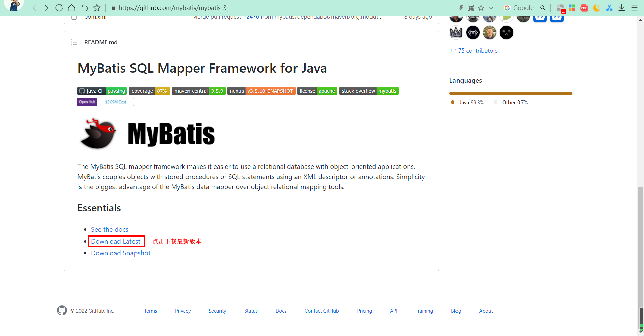This screenshot has height=336, width=644.
Task: Open the API footer link
Action: tap(394, 311)
